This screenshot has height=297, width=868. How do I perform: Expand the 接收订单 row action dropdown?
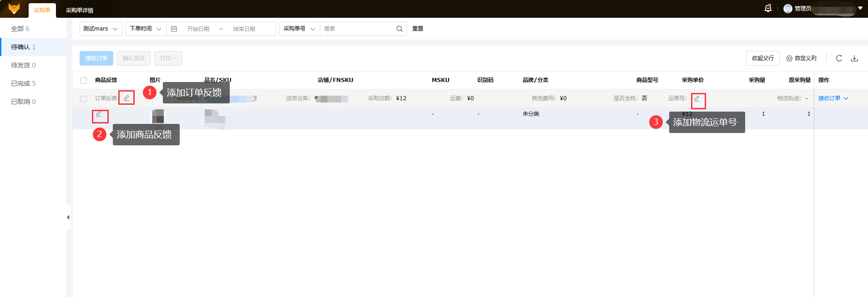pos(846,98)
